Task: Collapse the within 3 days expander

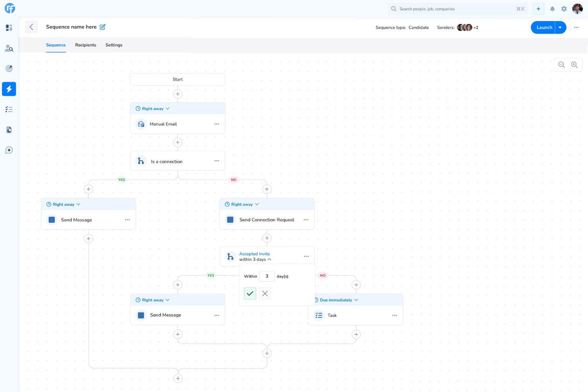Action: (269, 259)
